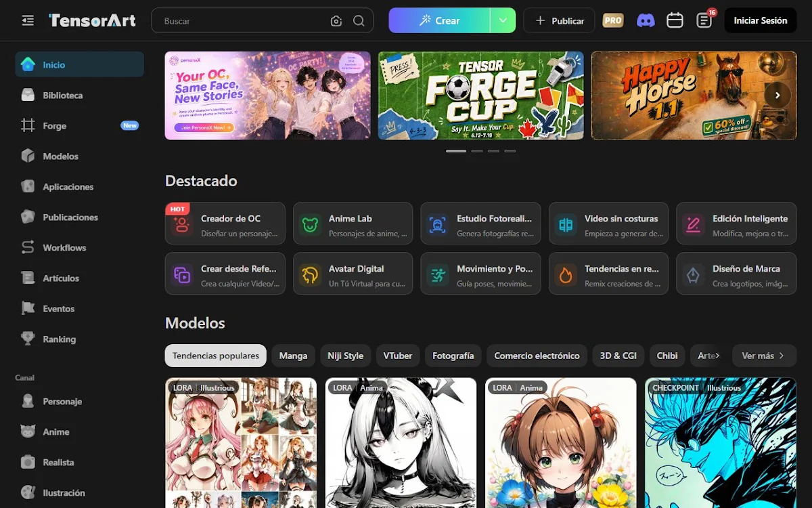Select the Manga tab
Image resolution: width=812 pixels, height=508 pixels.
pyautogui.click(x=293, y=356)
